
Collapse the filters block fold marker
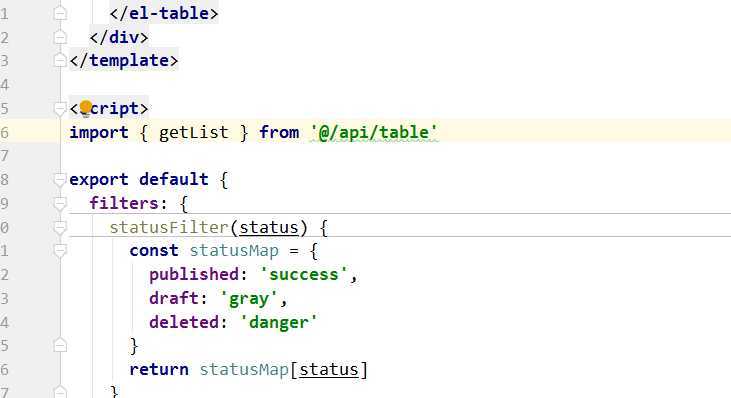pyautogui.click(x=60, y=203)
